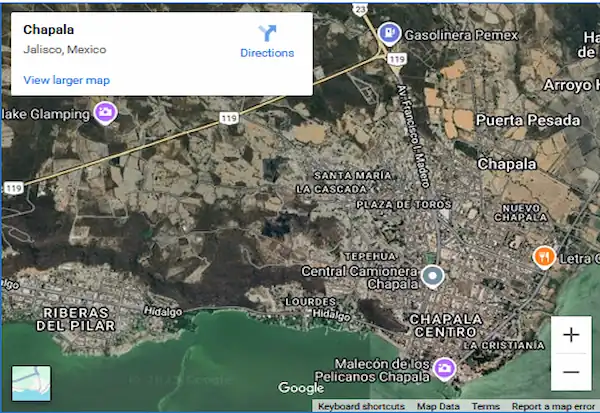Switch map layer via bottom-left thumbnail
Viewport: 600px width, 413px height.
31,383
